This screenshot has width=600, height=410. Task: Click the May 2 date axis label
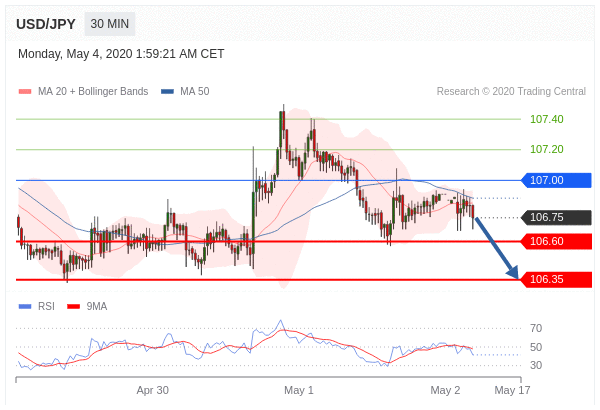[445, 390]
